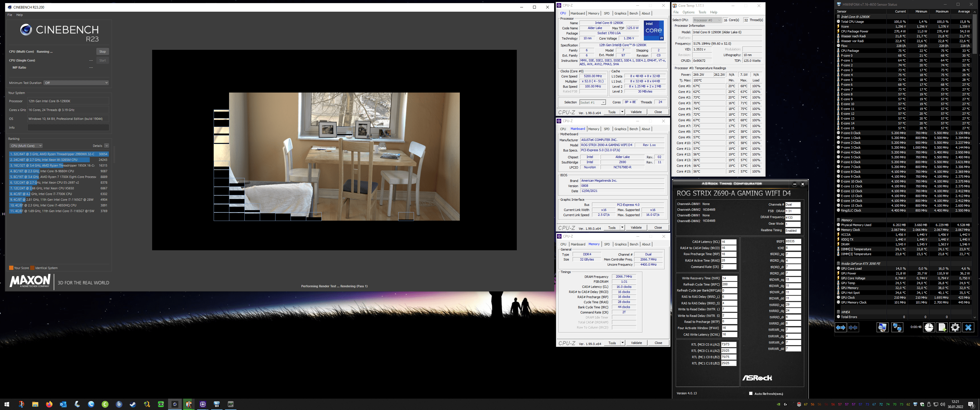
Task: Open HWiNFO settings gear icon
Action: point(955,327)
